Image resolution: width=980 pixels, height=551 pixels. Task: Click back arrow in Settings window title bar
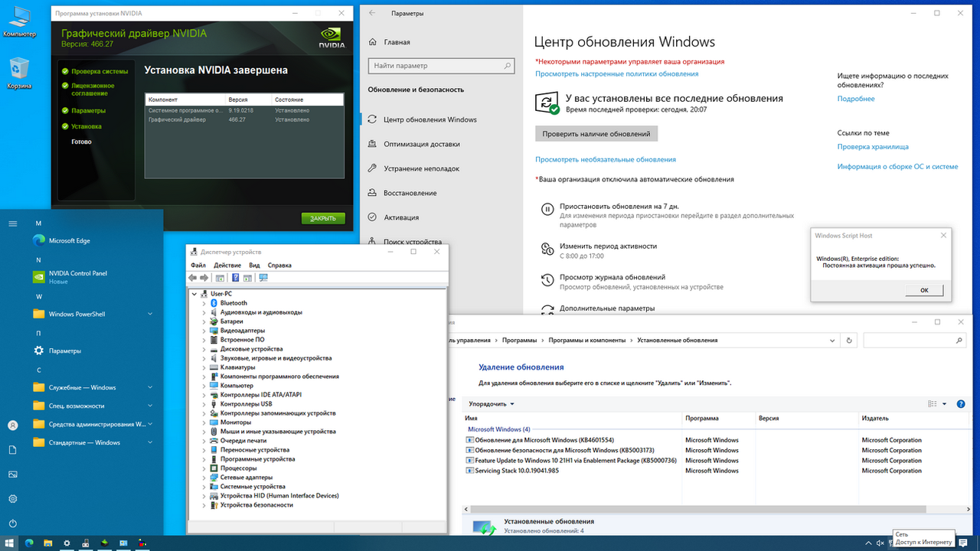(x=372, y=13)
